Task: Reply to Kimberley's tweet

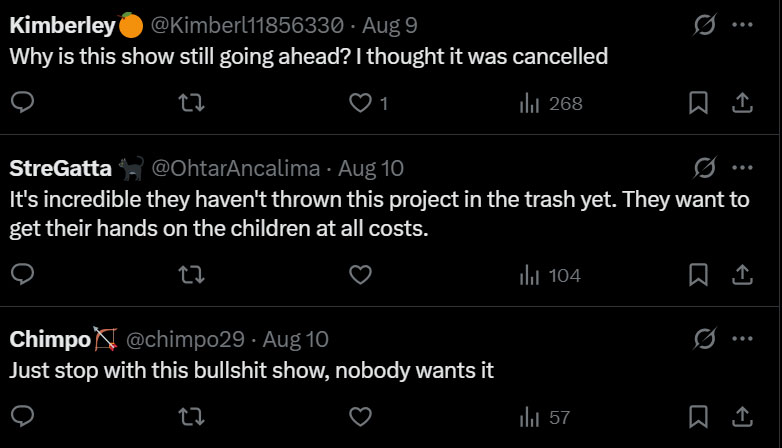Action: 25,103
